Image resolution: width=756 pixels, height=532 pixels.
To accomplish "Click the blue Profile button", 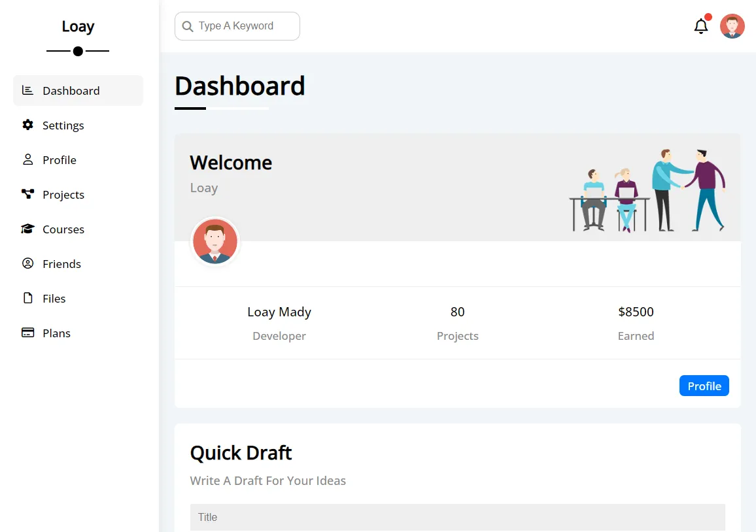I will click(704, 386).
